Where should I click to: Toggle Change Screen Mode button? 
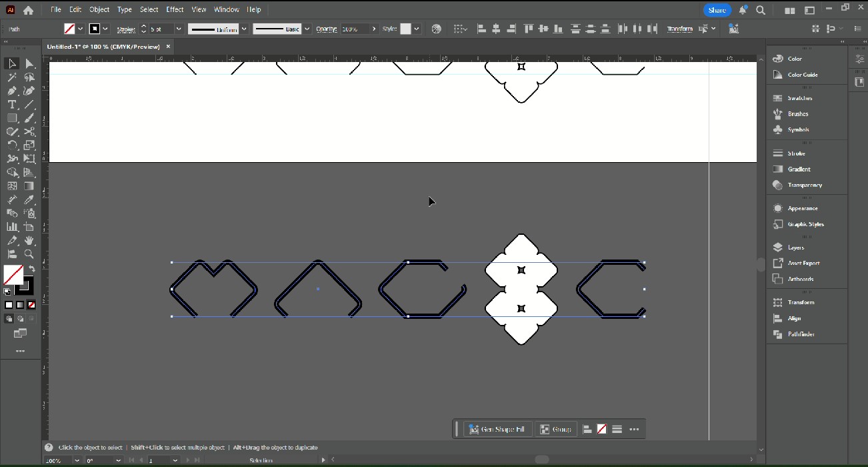point(20,333)
